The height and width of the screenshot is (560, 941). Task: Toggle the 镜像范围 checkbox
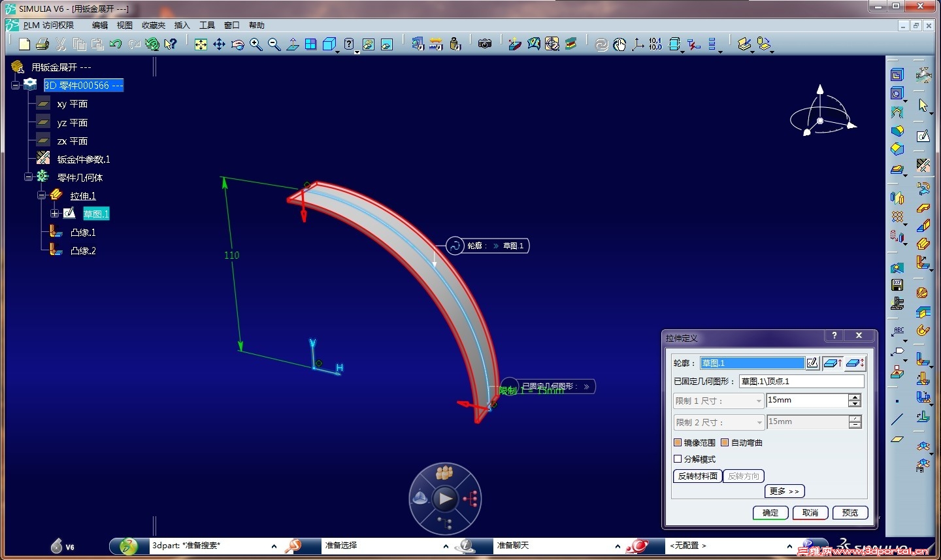coord(678,442)
